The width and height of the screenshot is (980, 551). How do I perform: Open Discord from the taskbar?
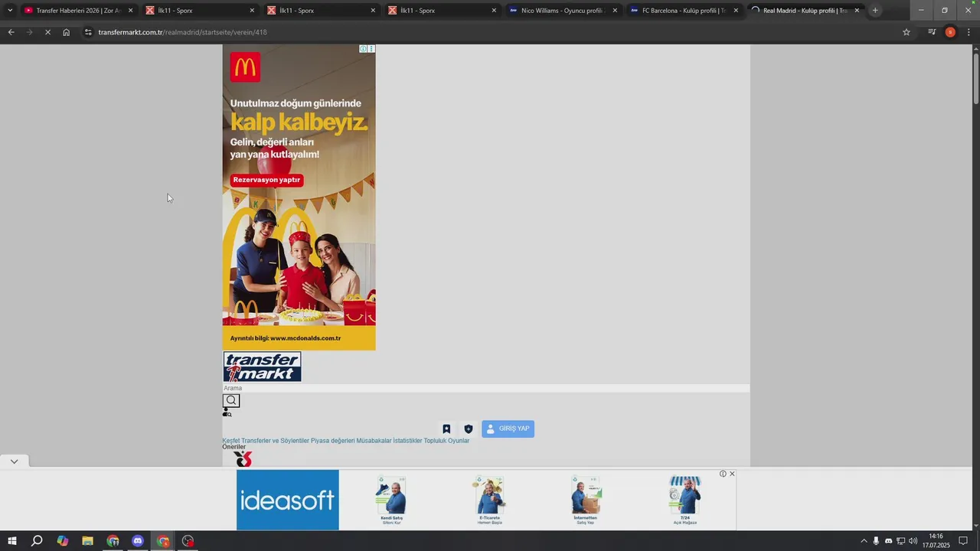coord(138,541)
